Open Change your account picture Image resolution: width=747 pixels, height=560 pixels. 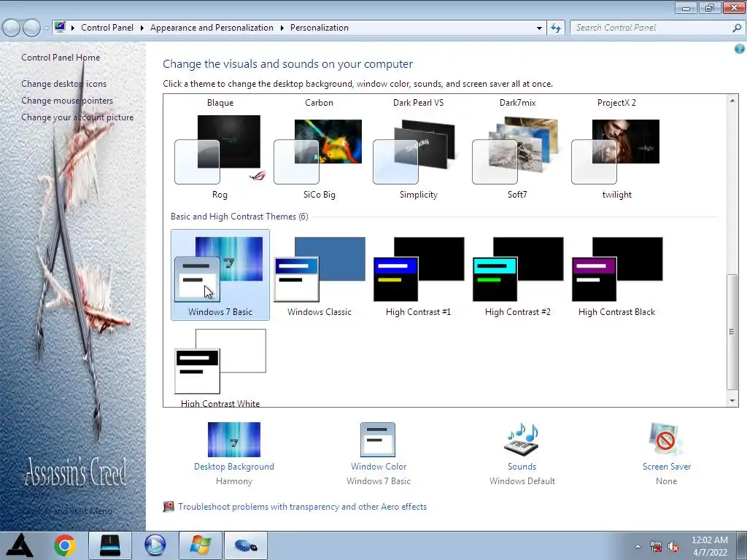77,117
